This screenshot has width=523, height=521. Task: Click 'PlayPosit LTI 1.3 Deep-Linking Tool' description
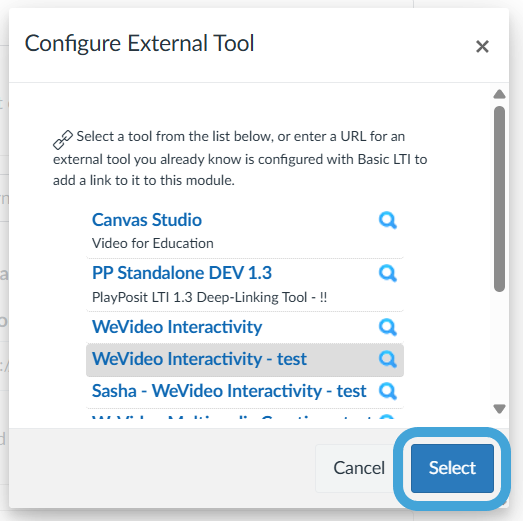click(209, 297)
